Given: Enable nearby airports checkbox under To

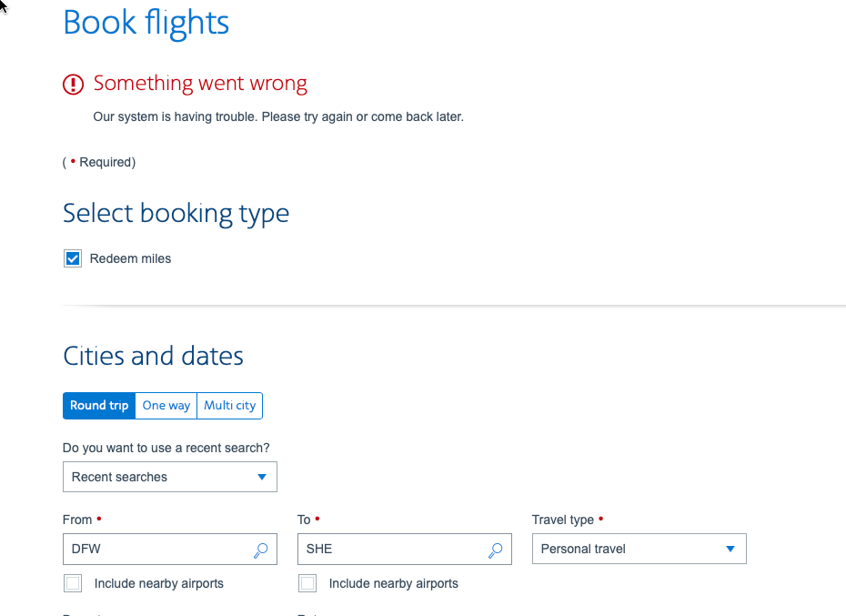Looking at the screenshot, I should click(x=307, y=583).
